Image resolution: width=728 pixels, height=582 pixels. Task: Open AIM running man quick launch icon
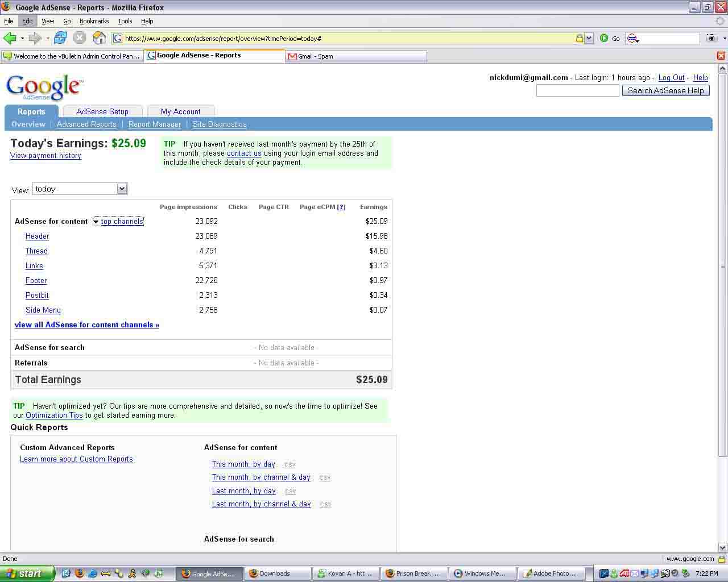[132, 573]
